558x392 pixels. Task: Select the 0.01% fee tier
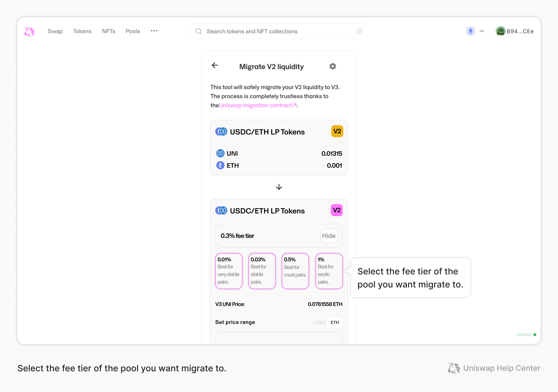point(229,271)
